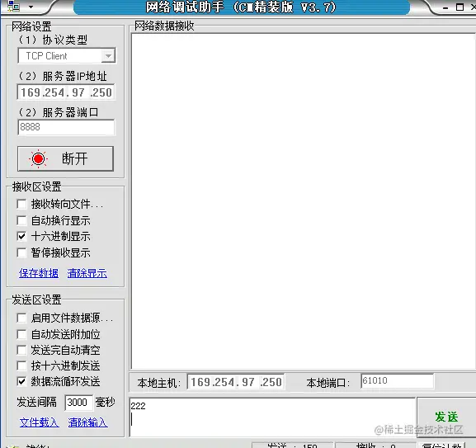Image resolution: width=476 pixels, height=448 pixels.
Task: Tick the 发送完自动清空 checkbox
Action: coord(21,350)
